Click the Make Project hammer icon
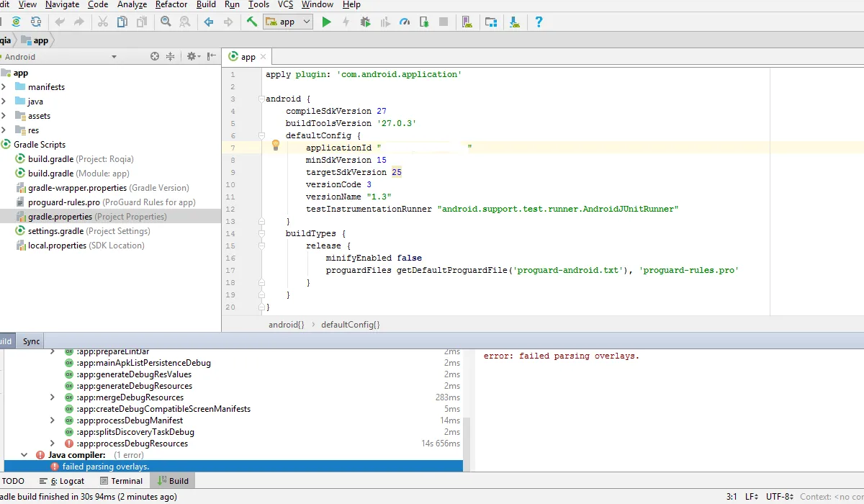The height and width of the screenshot is (504, 864). click(x=251, y=22)
